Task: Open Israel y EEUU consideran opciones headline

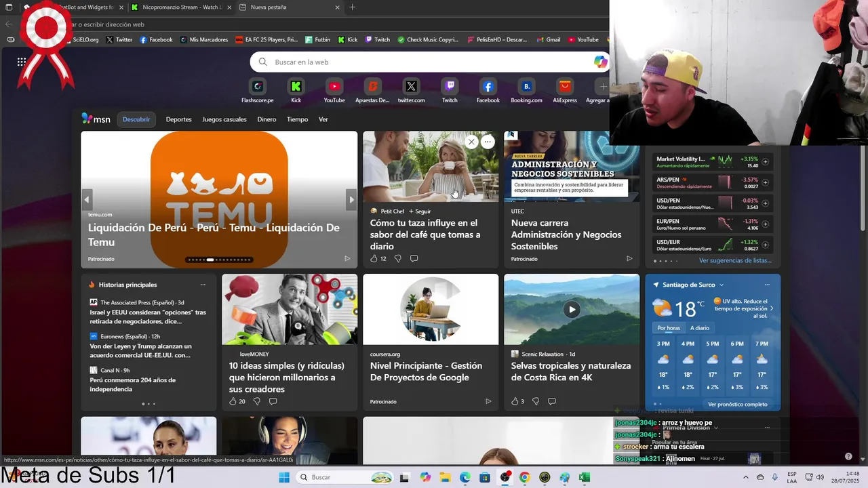Action: (x=148, y=317)
